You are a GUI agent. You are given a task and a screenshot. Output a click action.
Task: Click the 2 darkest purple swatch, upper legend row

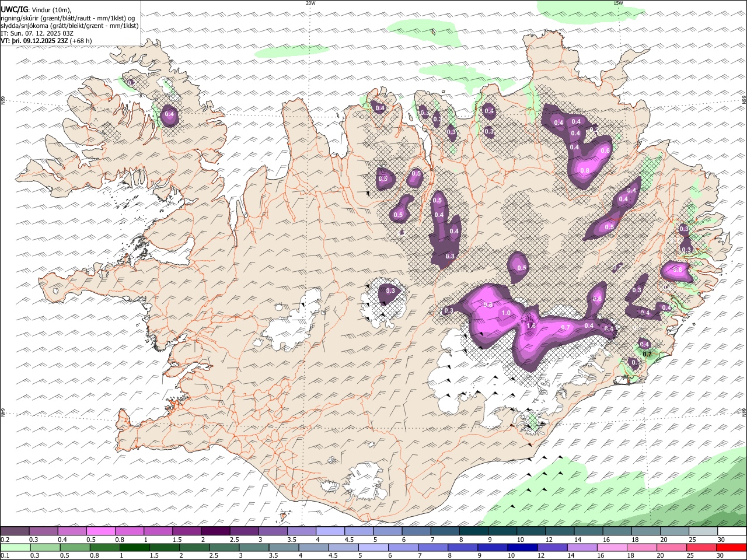215,531
